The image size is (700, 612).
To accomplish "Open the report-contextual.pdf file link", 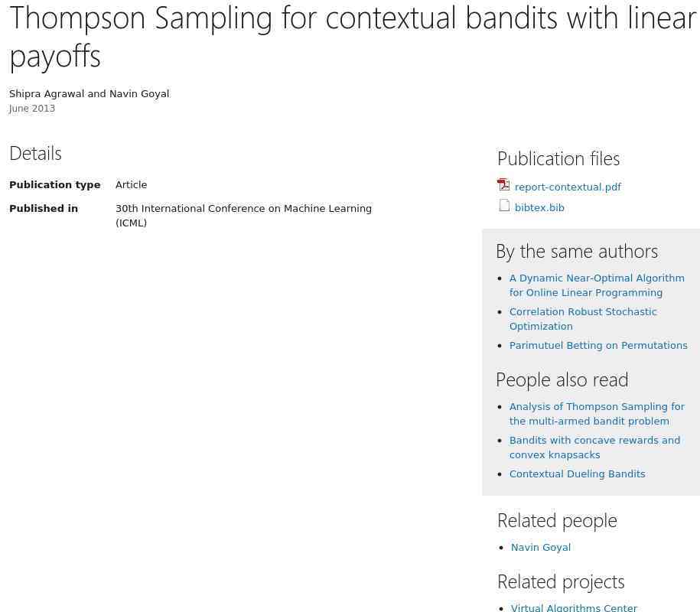I will point(568,187).
